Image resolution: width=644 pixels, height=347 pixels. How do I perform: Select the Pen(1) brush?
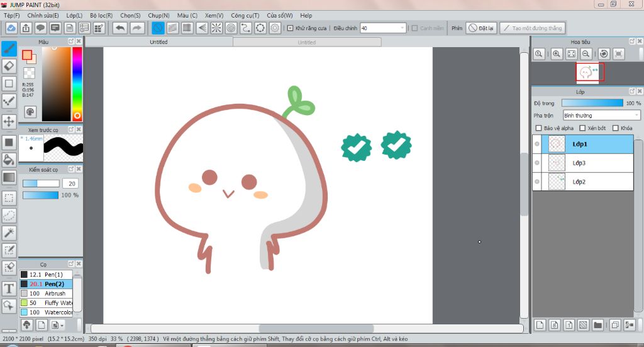46,274
